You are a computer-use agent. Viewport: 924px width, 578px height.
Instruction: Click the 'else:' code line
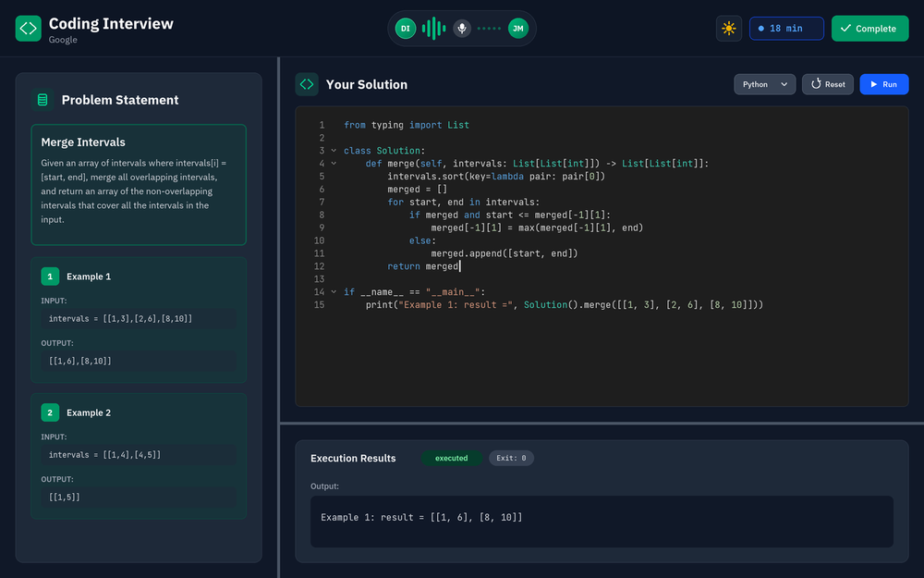pyautogui.click(x=422, y=240)
